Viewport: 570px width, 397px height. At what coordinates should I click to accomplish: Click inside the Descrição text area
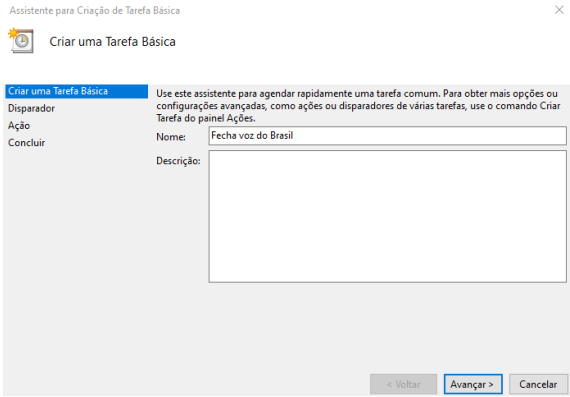click(388, 216)
